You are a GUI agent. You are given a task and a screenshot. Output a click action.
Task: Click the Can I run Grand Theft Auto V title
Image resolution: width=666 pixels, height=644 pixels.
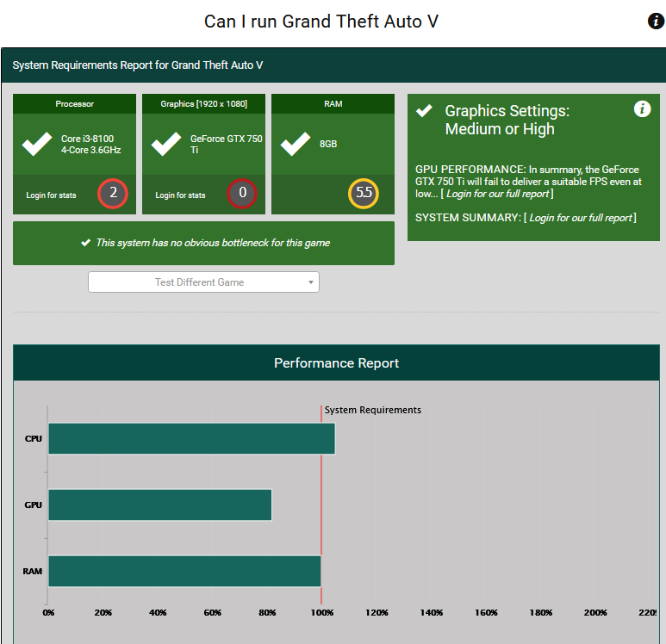point(321,22)
